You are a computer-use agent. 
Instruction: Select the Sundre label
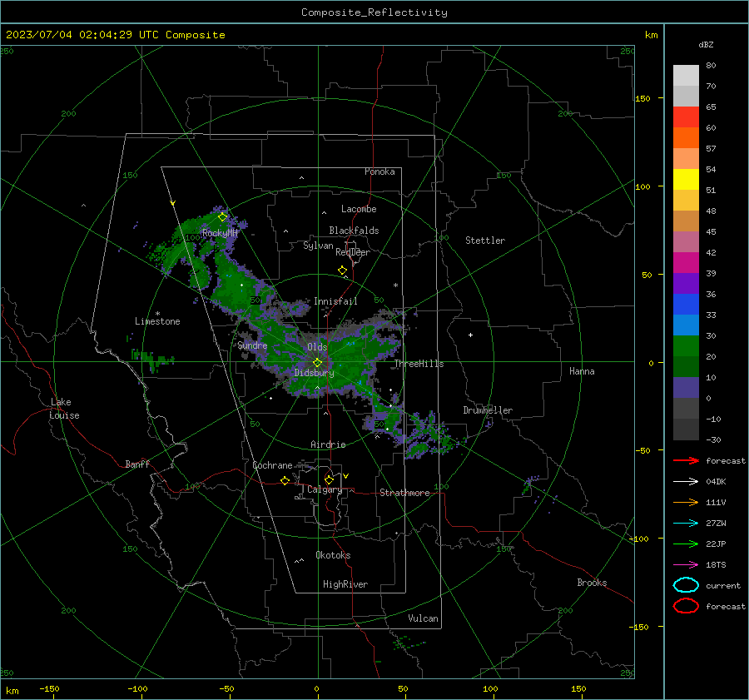[x=252, y=345]
